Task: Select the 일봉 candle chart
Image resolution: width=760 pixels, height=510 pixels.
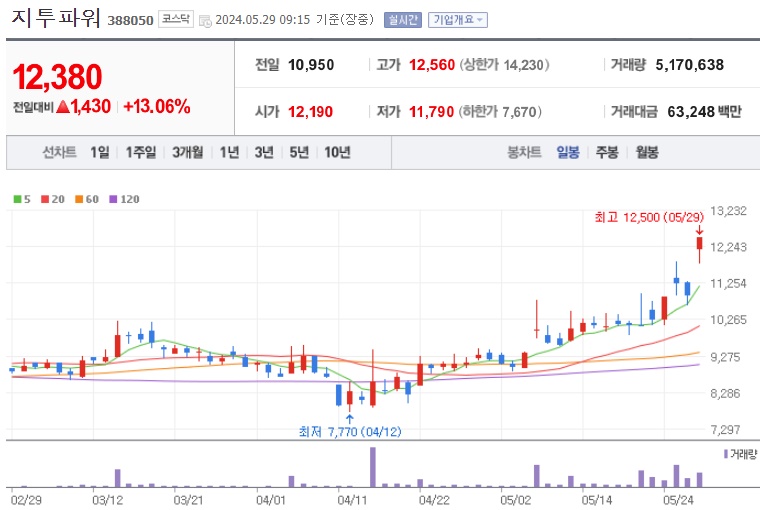Action: pyautogui.click(x=568, y=152)
